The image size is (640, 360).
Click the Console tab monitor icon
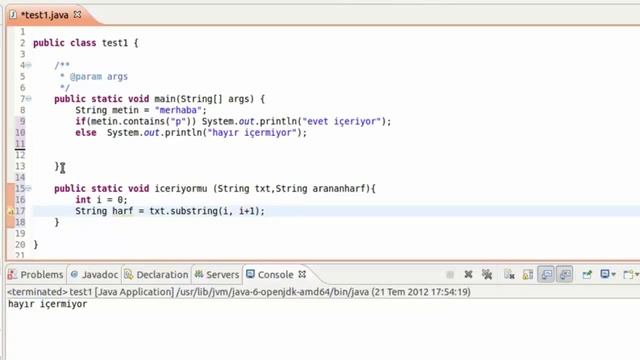250,274
